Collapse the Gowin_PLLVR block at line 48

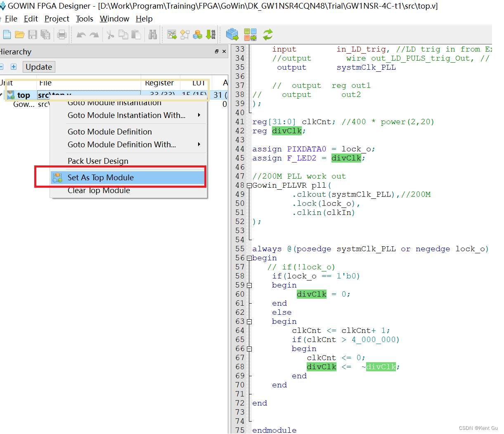tap(249, 186)
